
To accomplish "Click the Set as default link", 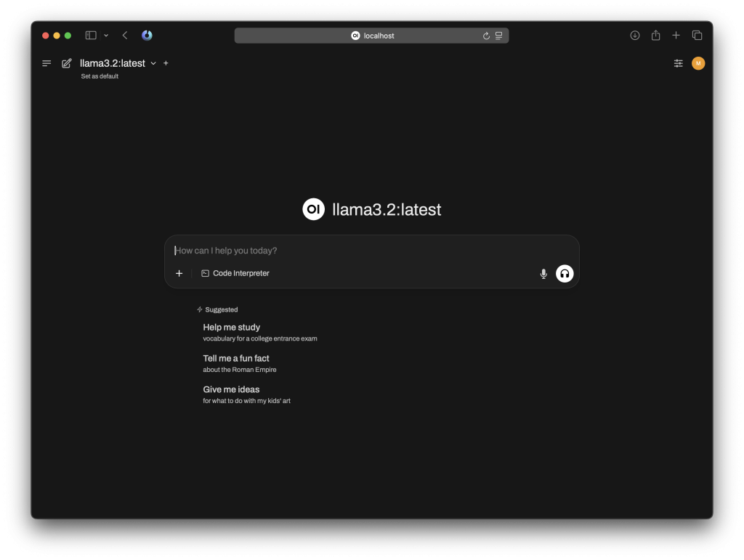I will pyautogui.click(x=100, y=76).
